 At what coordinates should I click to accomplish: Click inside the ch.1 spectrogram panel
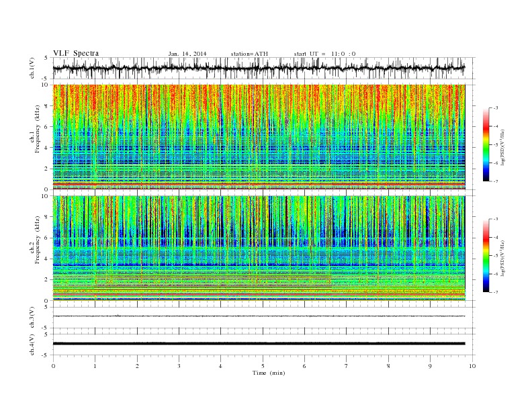(x=259, y=137)
